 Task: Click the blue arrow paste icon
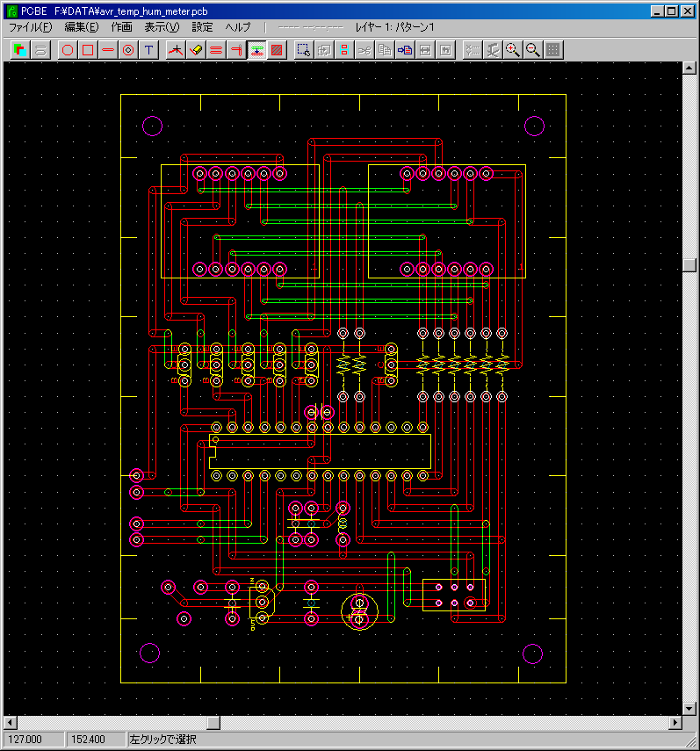(x=406, y=50)
